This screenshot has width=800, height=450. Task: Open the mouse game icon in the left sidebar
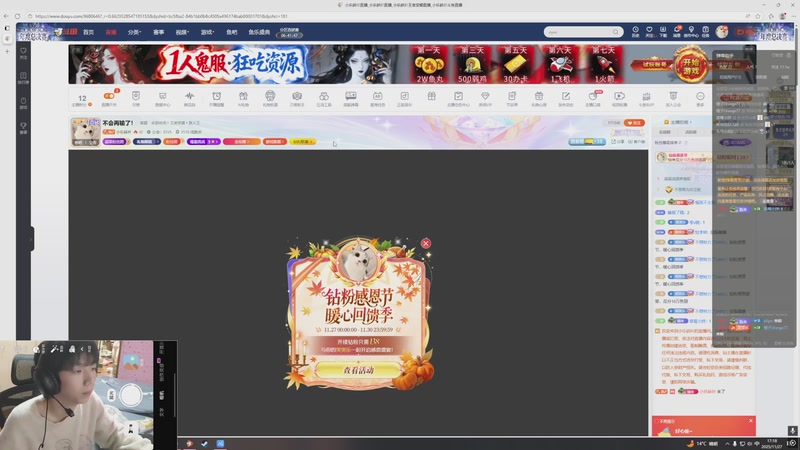coord(23,103)
